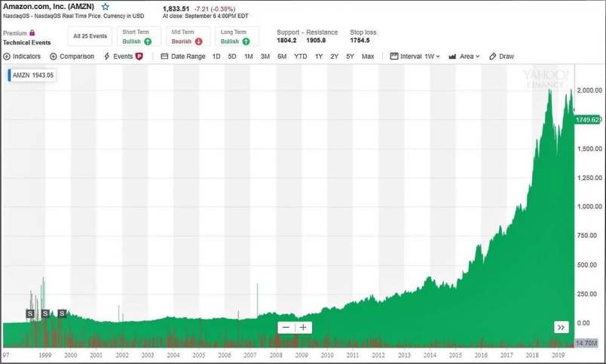Image resolution: width=606 pixels, height=364 pixels.
Task: Add AMZN to watchlist with star icon
Action: [105, 7]
